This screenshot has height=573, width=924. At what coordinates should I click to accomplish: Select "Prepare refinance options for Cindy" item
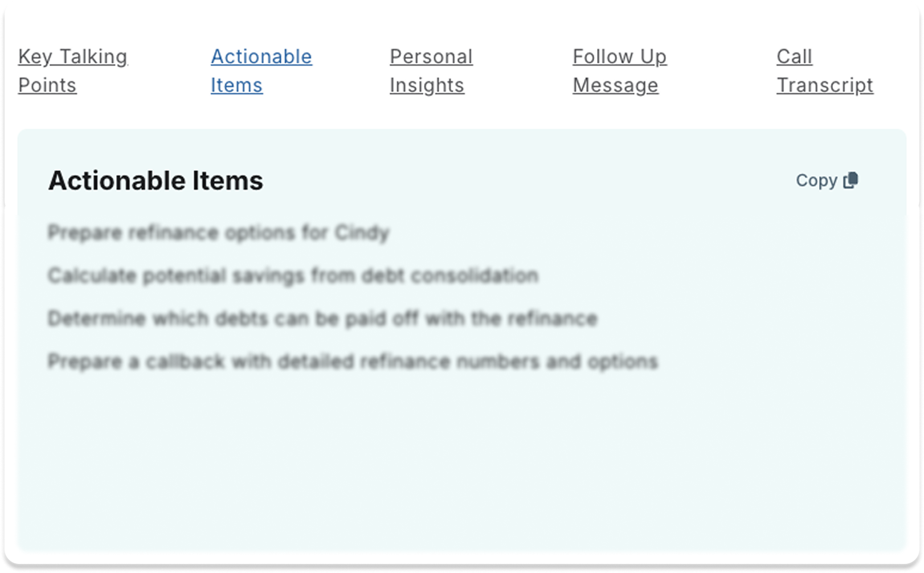tap(218, 232)
